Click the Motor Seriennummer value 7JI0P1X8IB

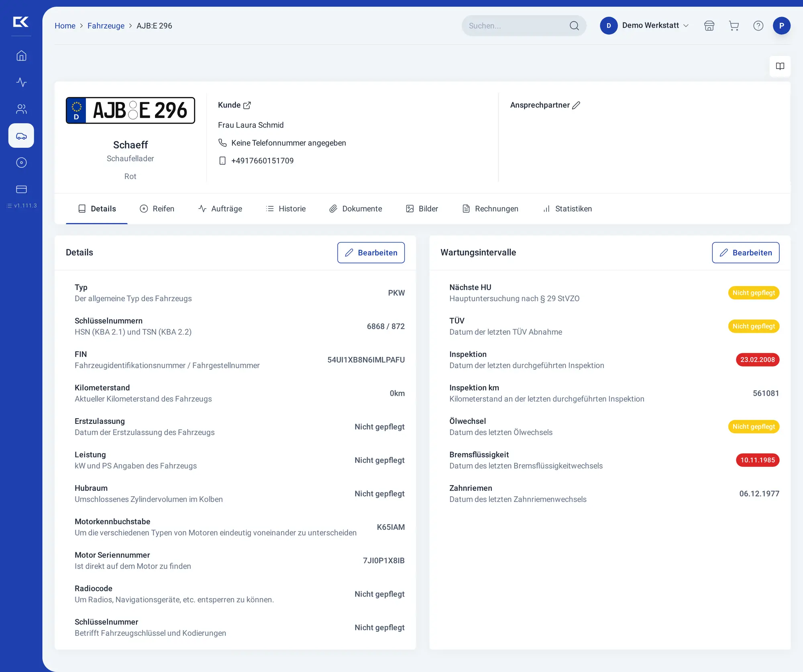pyautogui.click(x=383, y=560)
